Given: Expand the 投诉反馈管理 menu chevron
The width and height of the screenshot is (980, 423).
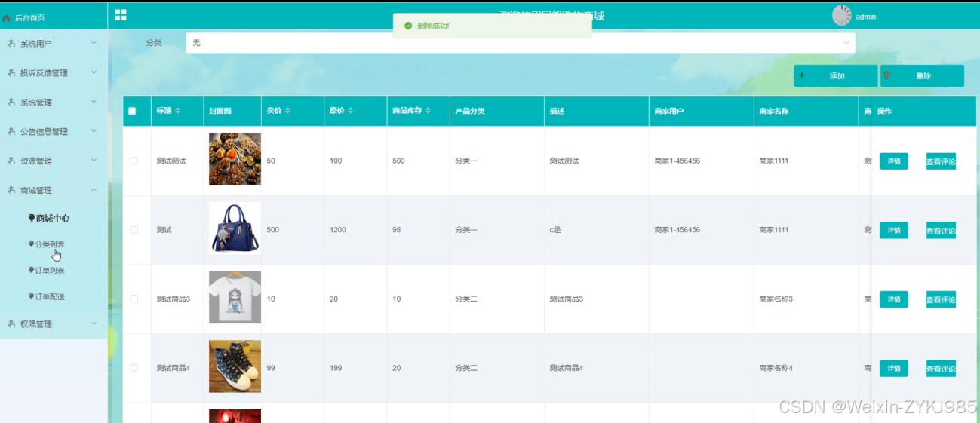Looking at the screenshot, I should (94, 72).
